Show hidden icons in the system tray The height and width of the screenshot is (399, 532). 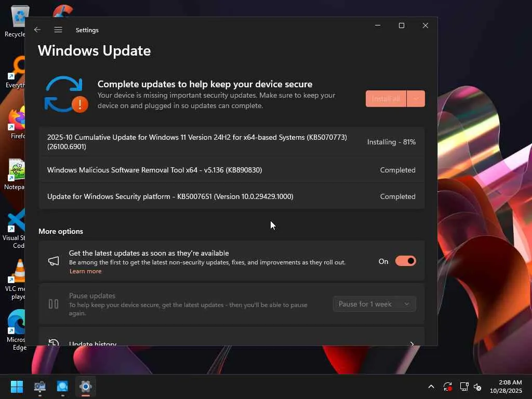tap(431, 387)
